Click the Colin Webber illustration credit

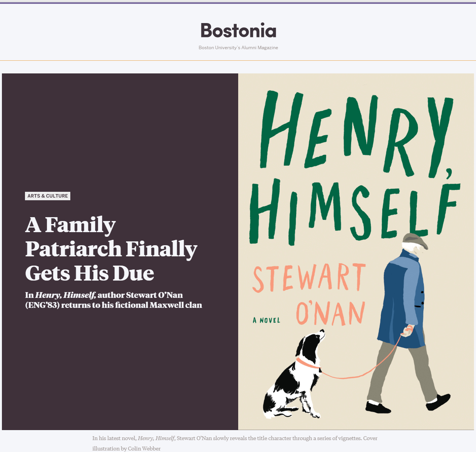pos(144,449)
